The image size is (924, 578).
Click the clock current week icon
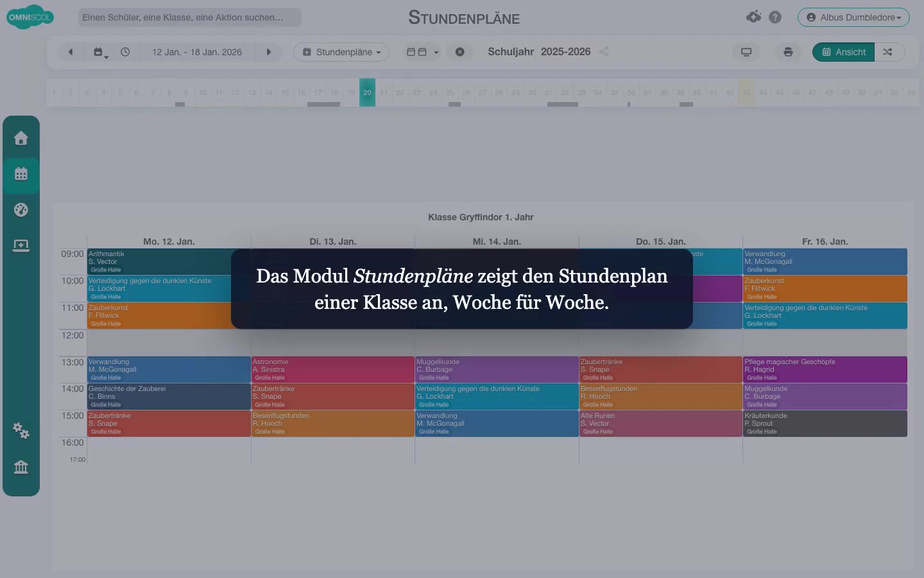(x=125, y=52)
